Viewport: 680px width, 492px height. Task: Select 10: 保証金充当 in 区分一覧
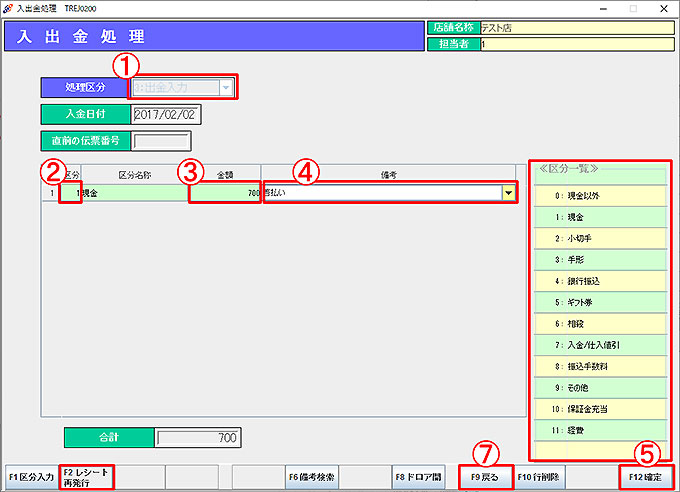point(600,409)
